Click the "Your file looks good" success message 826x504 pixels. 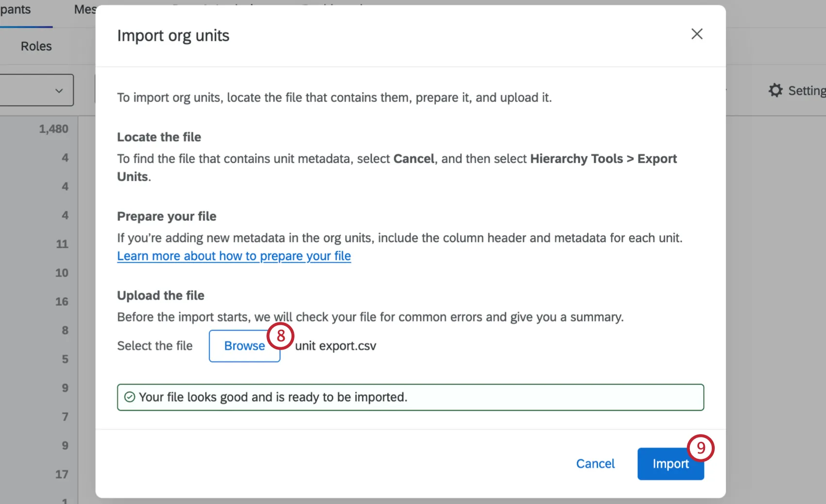[x=273, y=397]
